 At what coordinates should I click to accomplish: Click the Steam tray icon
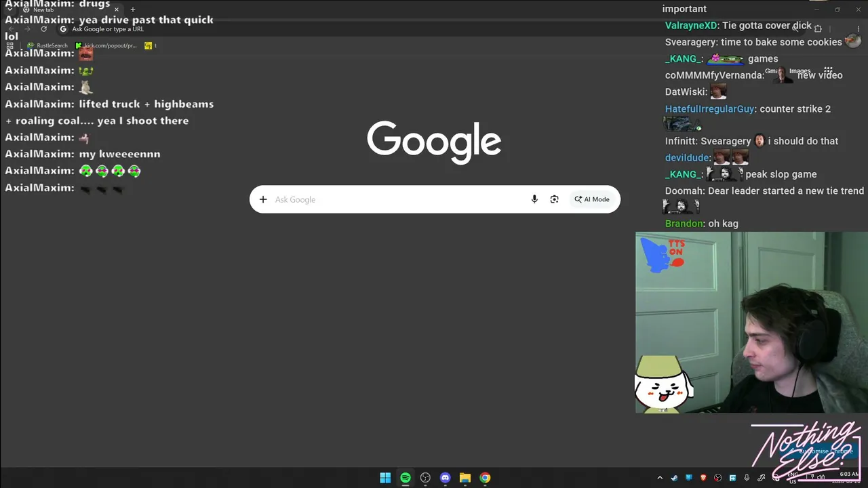(674, 478)
